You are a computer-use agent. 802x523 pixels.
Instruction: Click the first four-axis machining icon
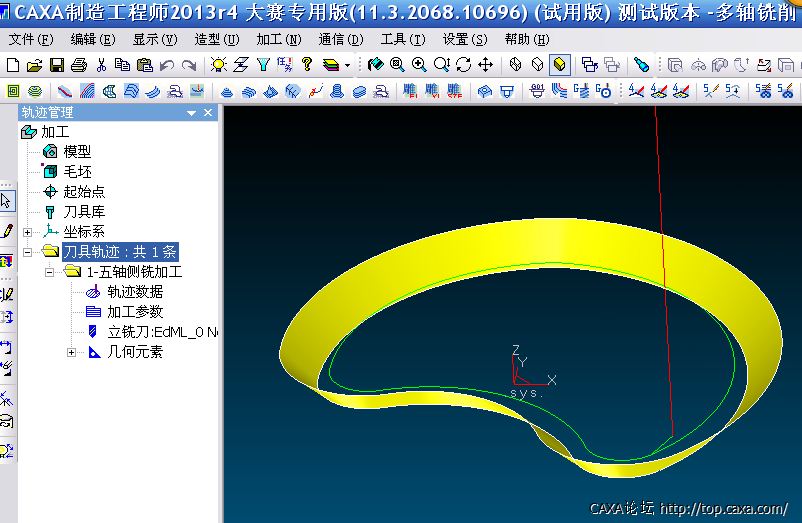(x=636, y=91)
